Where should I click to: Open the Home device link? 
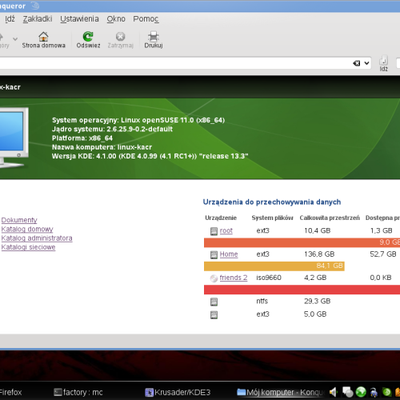click(x=229, y=254)
